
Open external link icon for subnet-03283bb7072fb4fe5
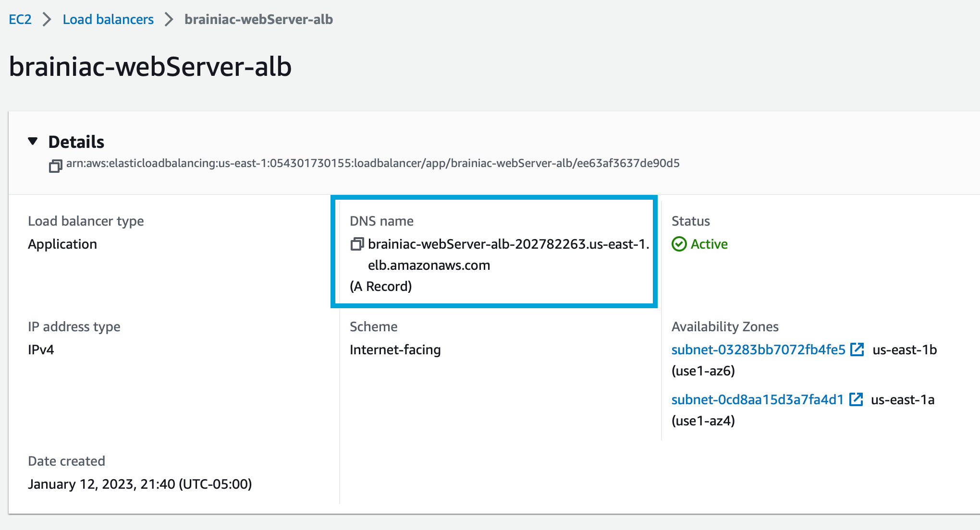pyautogui.click(x=857, y=349)
